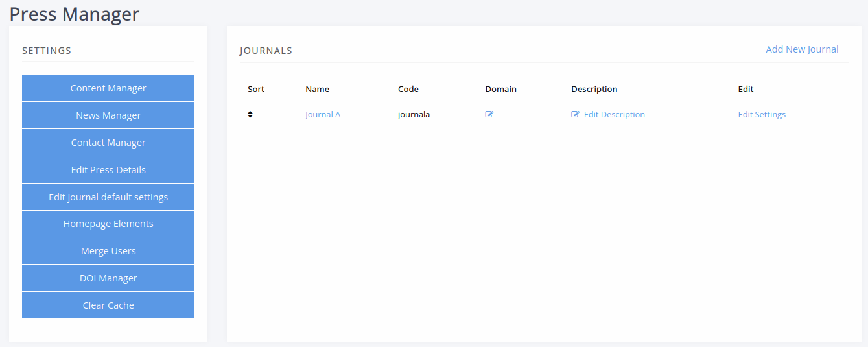868x347 pixels.
Task: Click the Merge Users button
Action: tap(108, 251)
